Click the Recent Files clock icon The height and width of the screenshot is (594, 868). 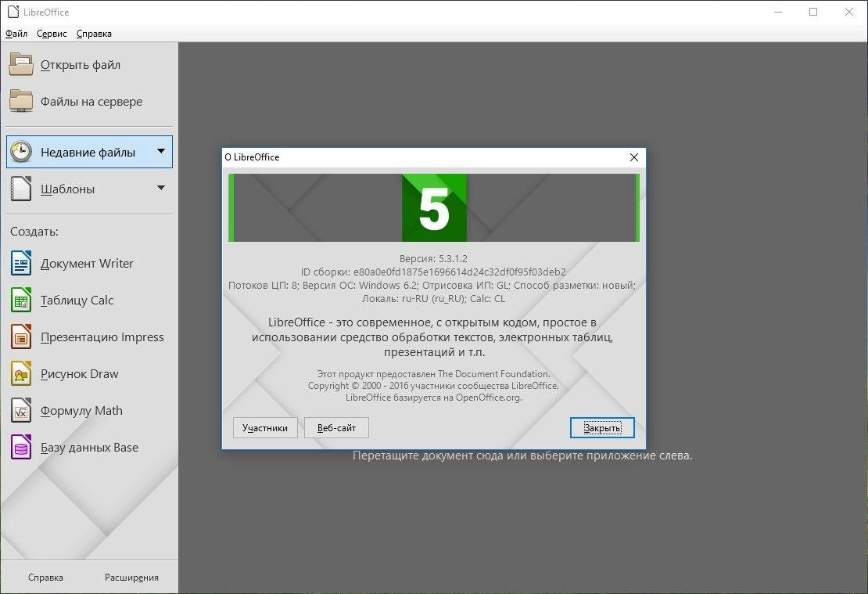coord(21,152)
